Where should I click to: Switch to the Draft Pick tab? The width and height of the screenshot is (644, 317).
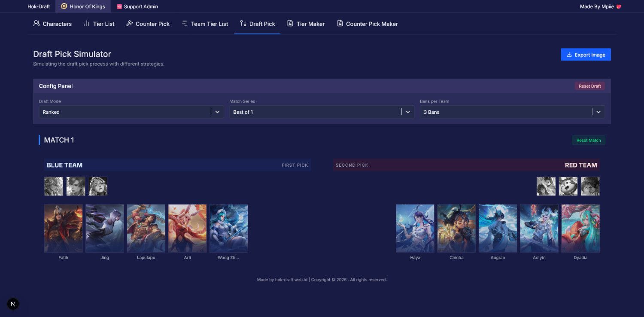(258, 24)
